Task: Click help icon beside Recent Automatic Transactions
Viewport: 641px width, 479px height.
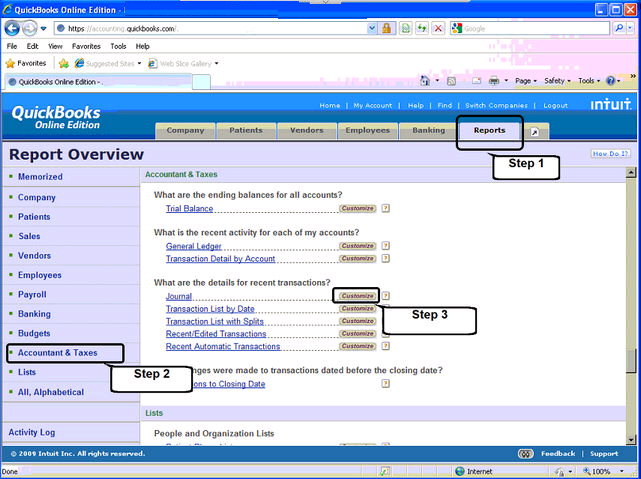Action: (385, 346)
